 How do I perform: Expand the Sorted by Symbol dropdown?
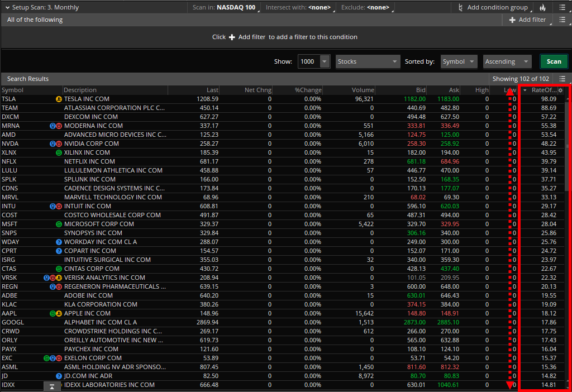(459, 61)
